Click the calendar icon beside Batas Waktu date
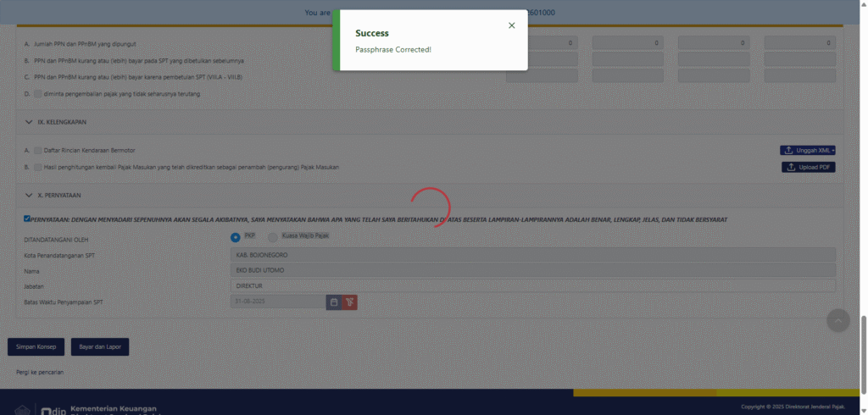 coord(334,302)
